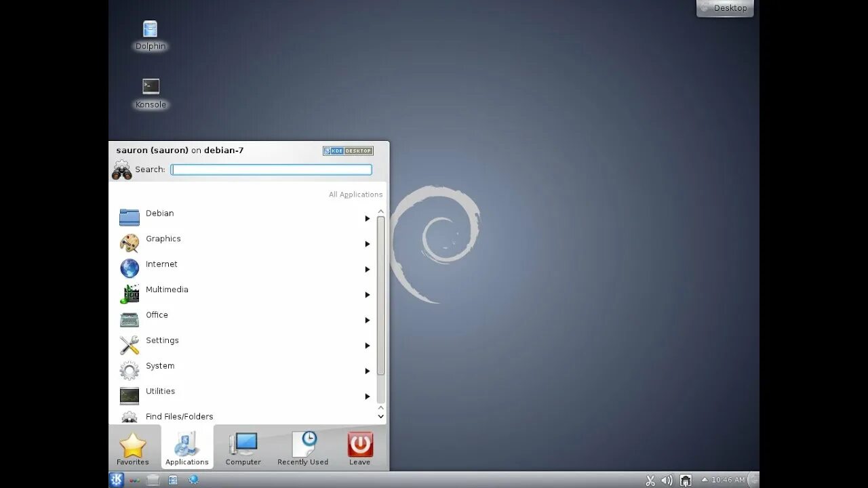The height and width of the screenshot is (488, 868).
Task: Open the Klipper scissors tray icon
Action: 650,480
